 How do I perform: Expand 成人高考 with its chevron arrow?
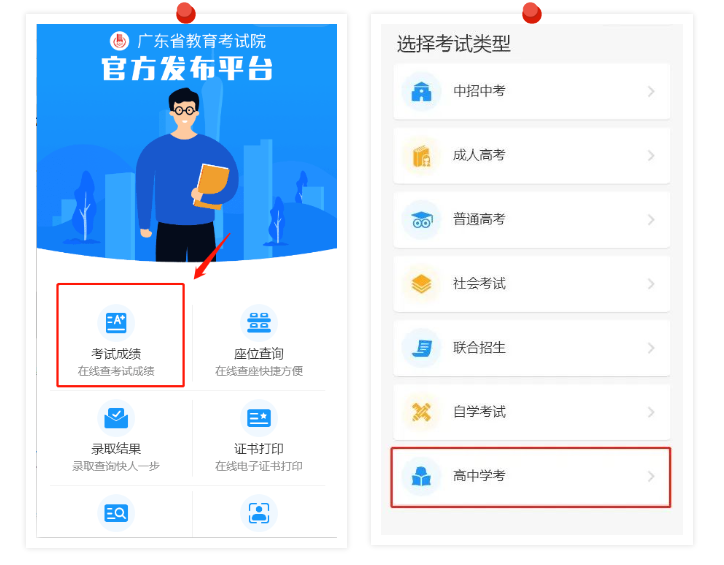(x=651, y=156)
